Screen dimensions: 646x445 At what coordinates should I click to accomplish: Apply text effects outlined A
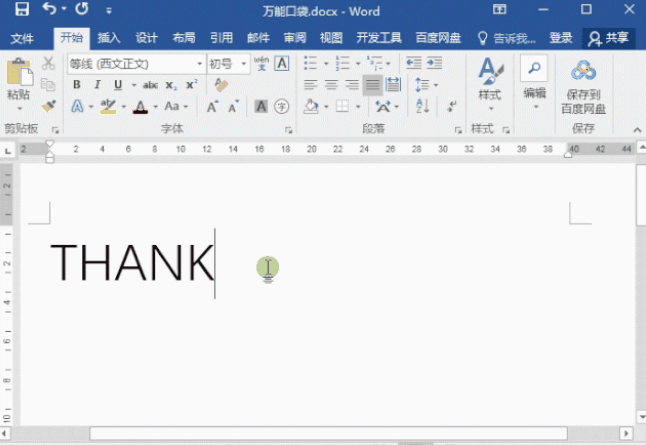pyautogui.click(x=77, y=106)
